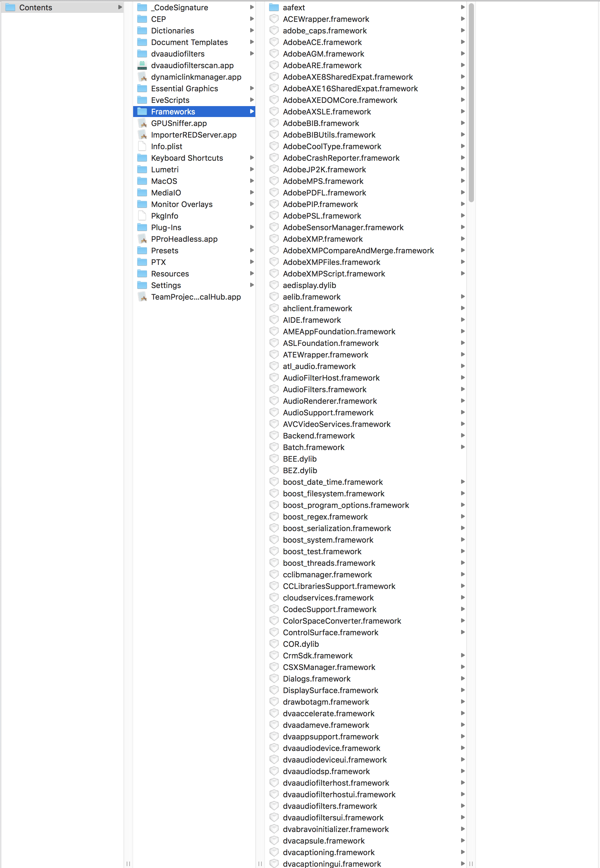Select atl_audio.framework
This screenshot has height=868, width=600.
(x=365, y=366)
